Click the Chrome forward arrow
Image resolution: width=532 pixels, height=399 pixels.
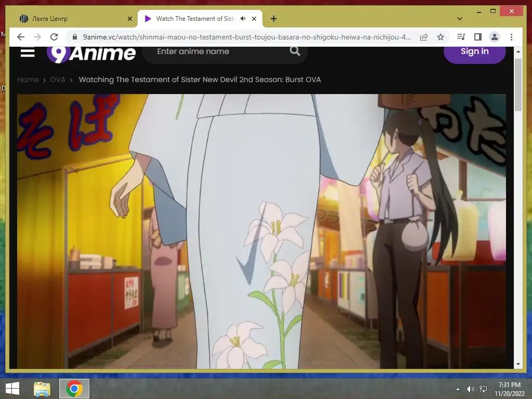37,37
